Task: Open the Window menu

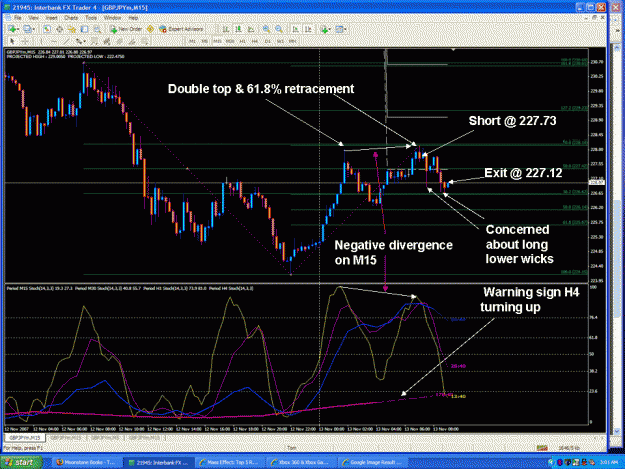Action: coord(112,18)
